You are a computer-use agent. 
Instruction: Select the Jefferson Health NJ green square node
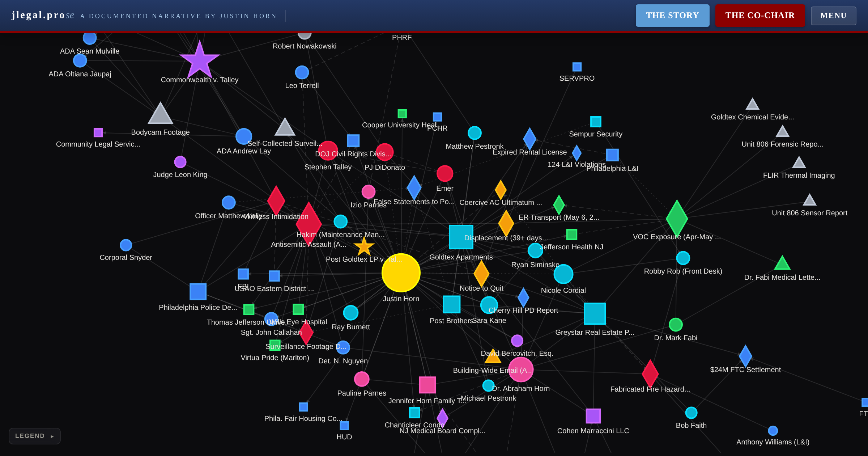coord(572,235)
